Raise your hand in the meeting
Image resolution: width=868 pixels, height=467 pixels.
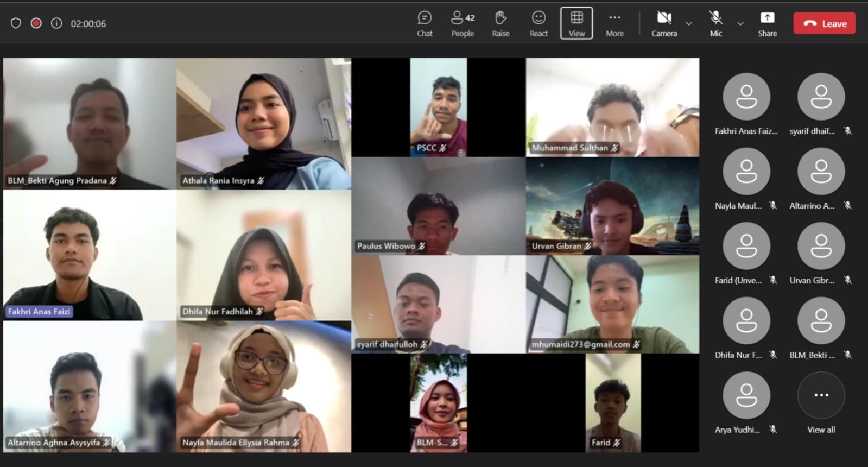click(500, 24)
